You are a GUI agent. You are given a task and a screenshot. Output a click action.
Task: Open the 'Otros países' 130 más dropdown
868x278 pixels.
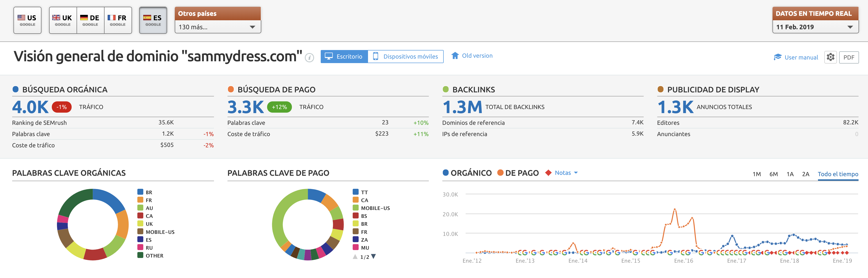[218, 27]
